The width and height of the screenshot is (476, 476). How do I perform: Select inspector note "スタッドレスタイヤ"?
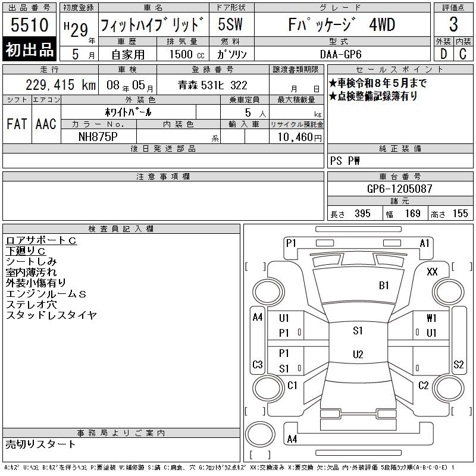click(x=51, y=315)
